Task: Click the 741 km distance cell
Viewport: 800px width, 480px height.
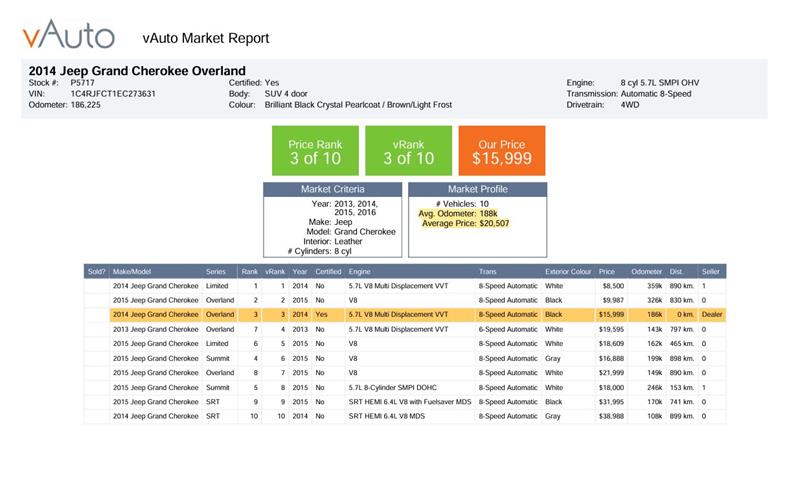Action: (682, 402)
